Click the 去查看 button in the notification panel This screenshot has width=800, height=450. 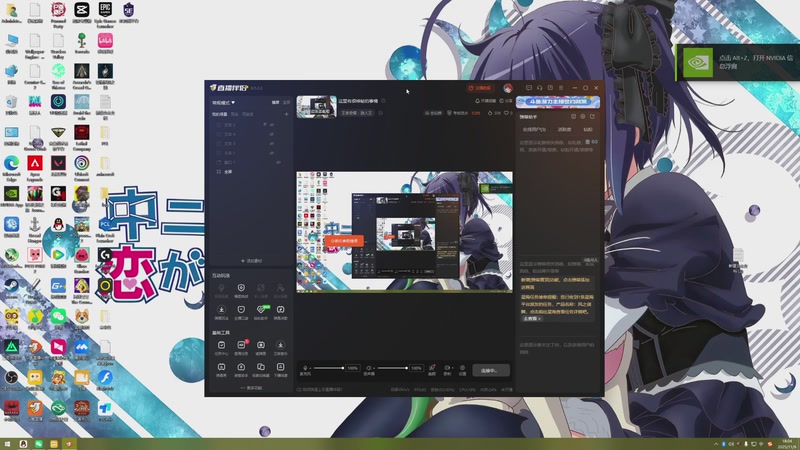pyautogui.click(x=531, y=318)
